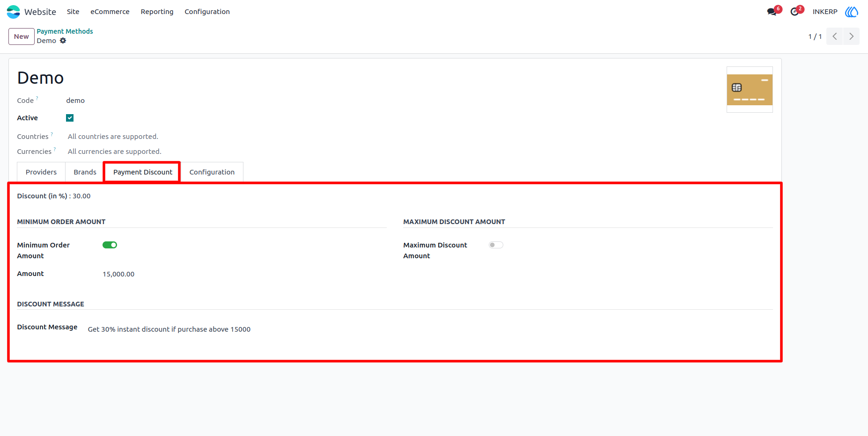Open the gear actions menu beside Demo

(63, 41)
